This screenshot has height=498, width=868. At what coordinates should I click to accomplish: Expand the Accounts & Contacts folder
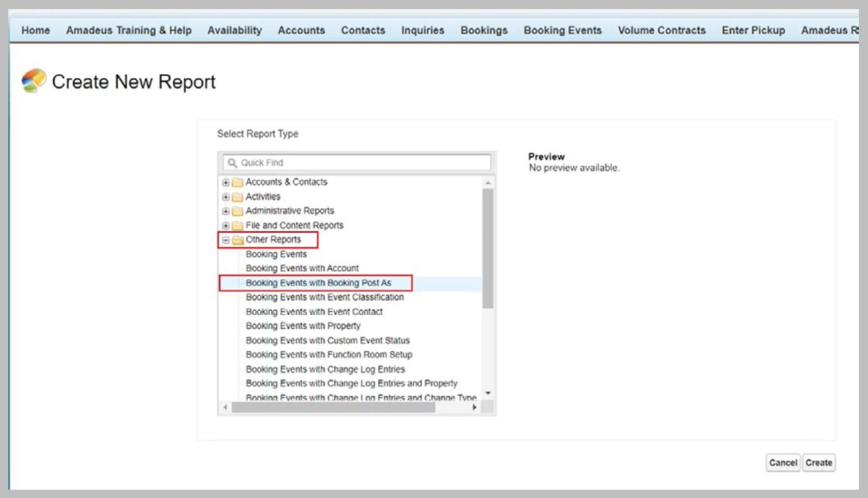click(226, 182)
